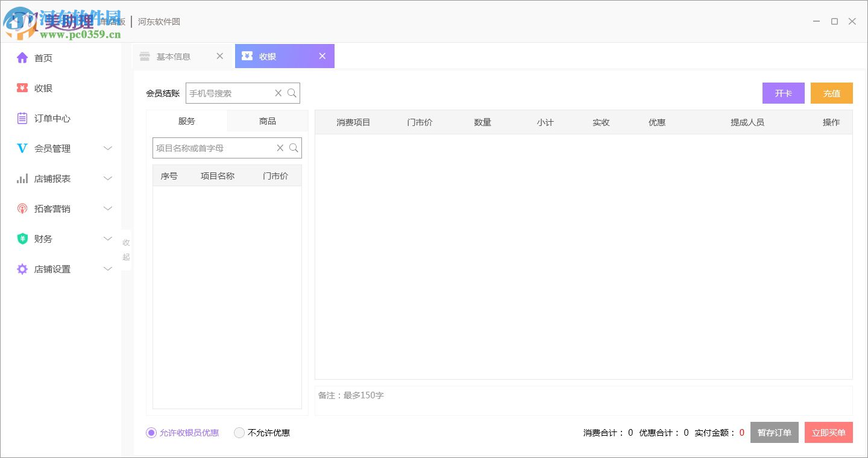Open 财务 finance via the shield icon
868x458 pixels.
coord(22,239)
